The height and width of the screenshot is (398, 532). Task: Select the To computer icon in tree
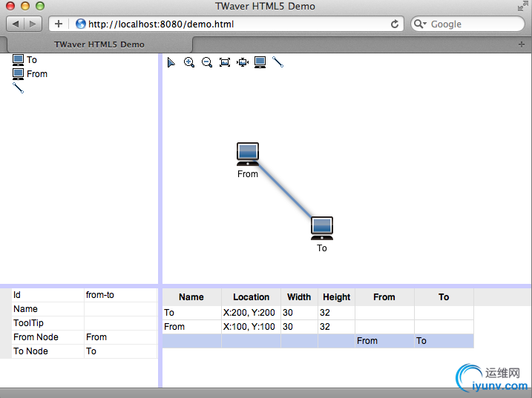(18, 60)
